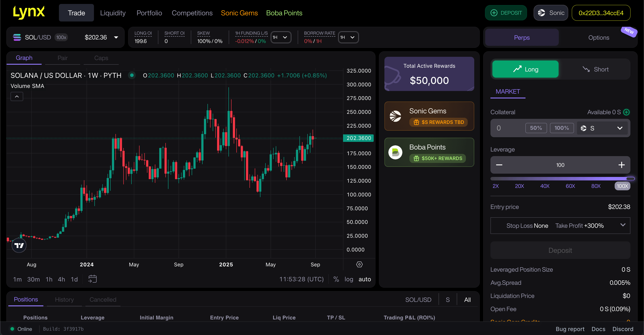Click the Sonic wallet icon in header
Screen dimensions: 644x335
541,12
